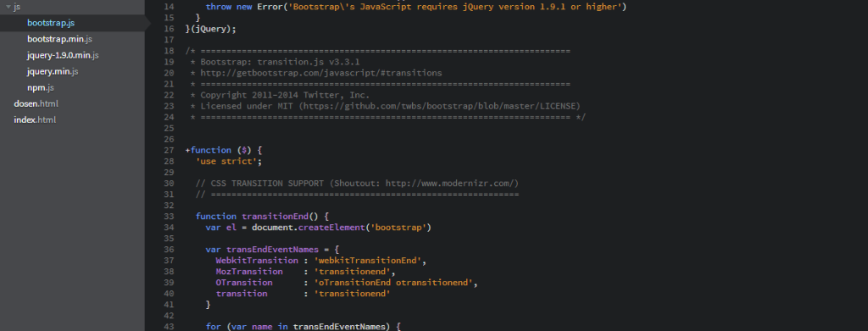Collapse the js folder arrow
This screenshot has height=331, width=868.
(8, 7)
